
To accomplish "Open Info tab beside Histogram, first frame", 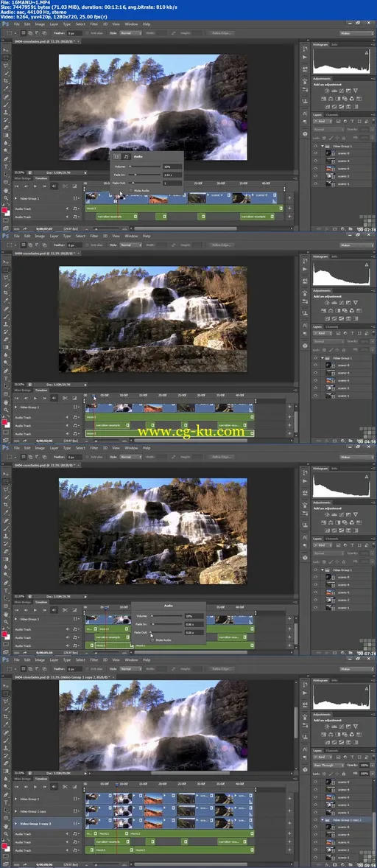I will [x=334, y=44].
